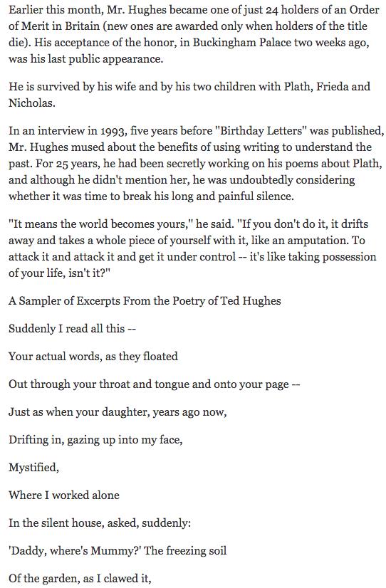The width and height of the screenshot is (386, 588).
Task: Click the line 'Suddenly I read all this --'
Action: click(x=72, y=328)
